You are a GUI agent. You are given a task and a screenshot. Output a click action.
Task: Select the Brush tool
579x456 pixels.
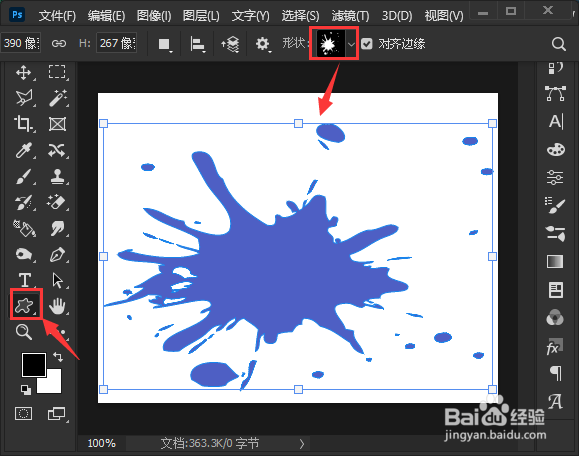coord(24,176)
